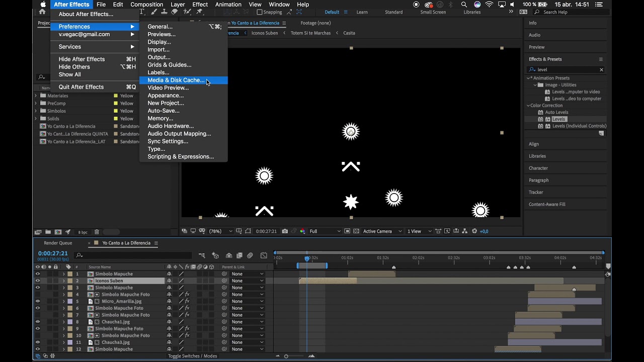Image resolution: width=644 pixels, height=362 pixels.
Task: Hide layer 5 Micro_Amarilla.jpg eye toggle
Action: [x=37, y=301]
